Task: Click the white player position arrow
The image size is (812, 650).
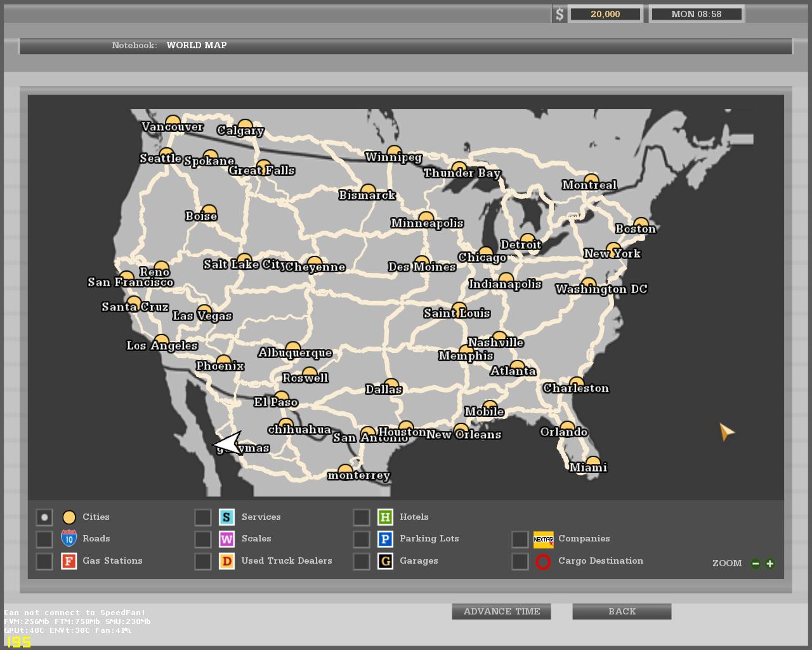Action: [x=228, y=444]
